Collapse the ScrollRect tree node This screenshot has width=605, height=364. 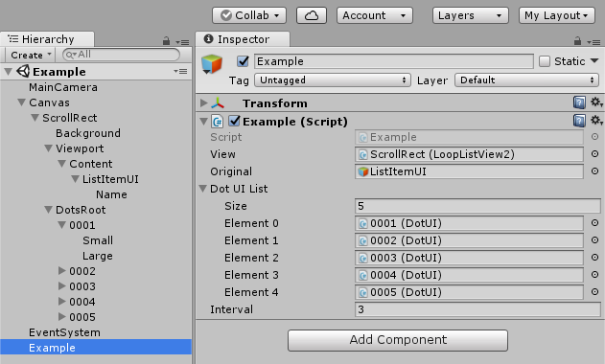(x=35, y=117)
